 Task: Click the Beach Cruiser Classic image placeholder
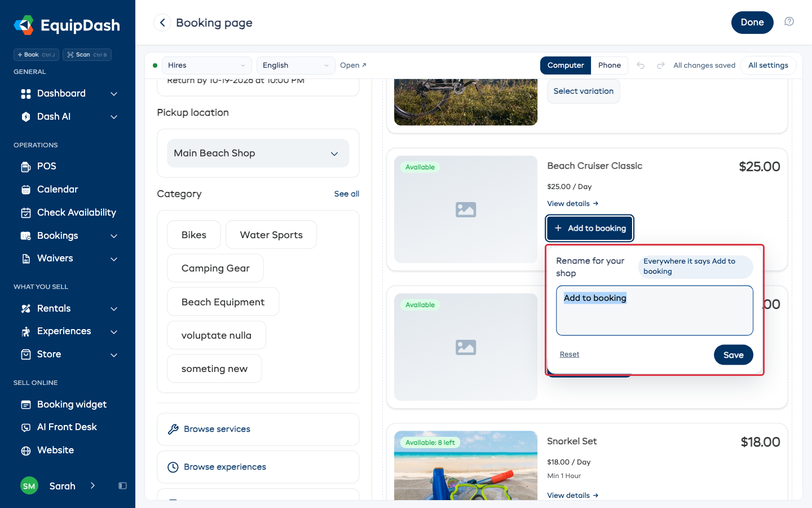(466, 209)
